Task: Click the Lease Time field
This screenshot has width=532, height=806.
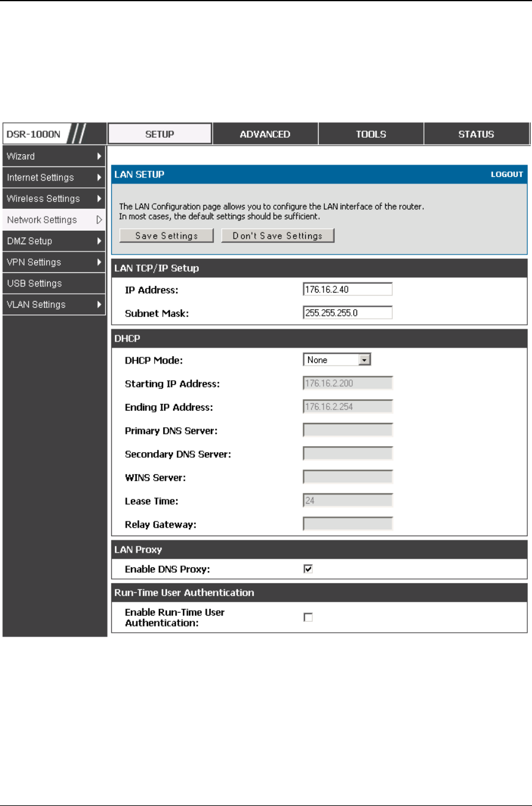Action: [347, 501]
